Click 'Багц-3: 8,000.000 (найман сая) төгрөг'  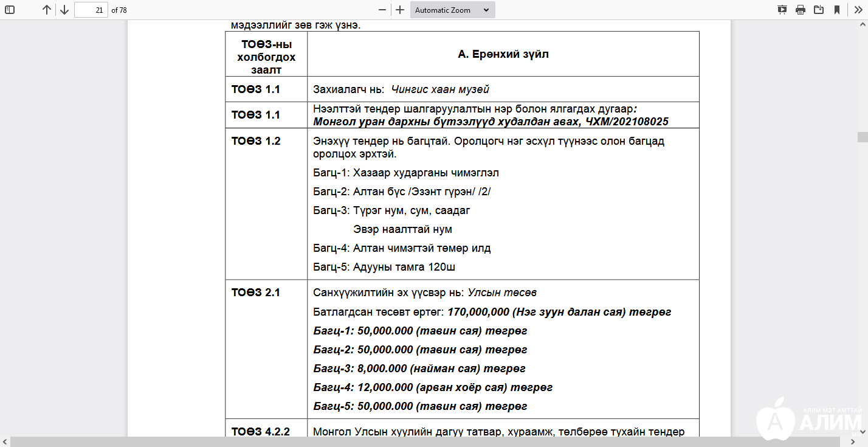419,369
